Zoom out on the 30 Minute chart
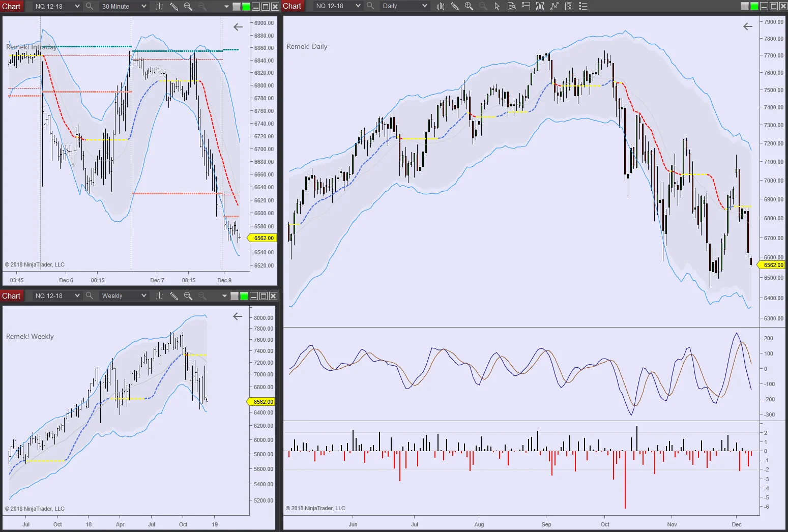 [202, 7]
